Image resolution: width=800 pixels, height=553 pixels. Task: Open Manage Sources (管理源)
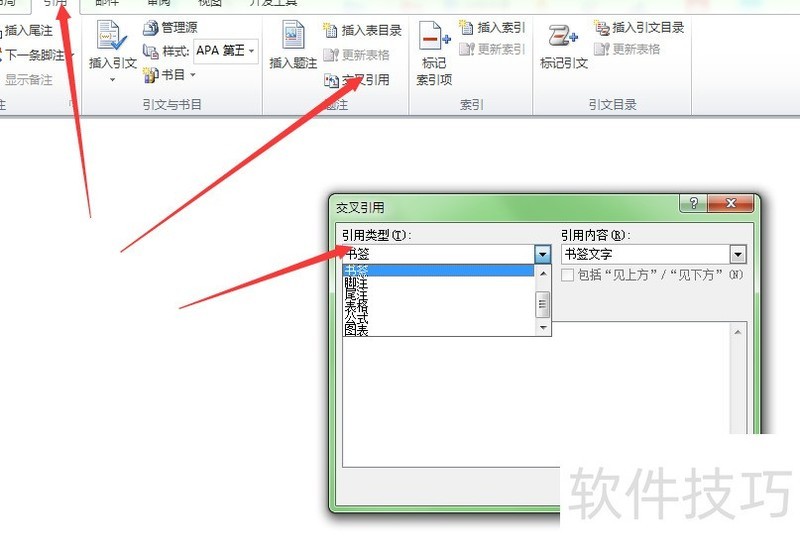click(x=170, y=27)
